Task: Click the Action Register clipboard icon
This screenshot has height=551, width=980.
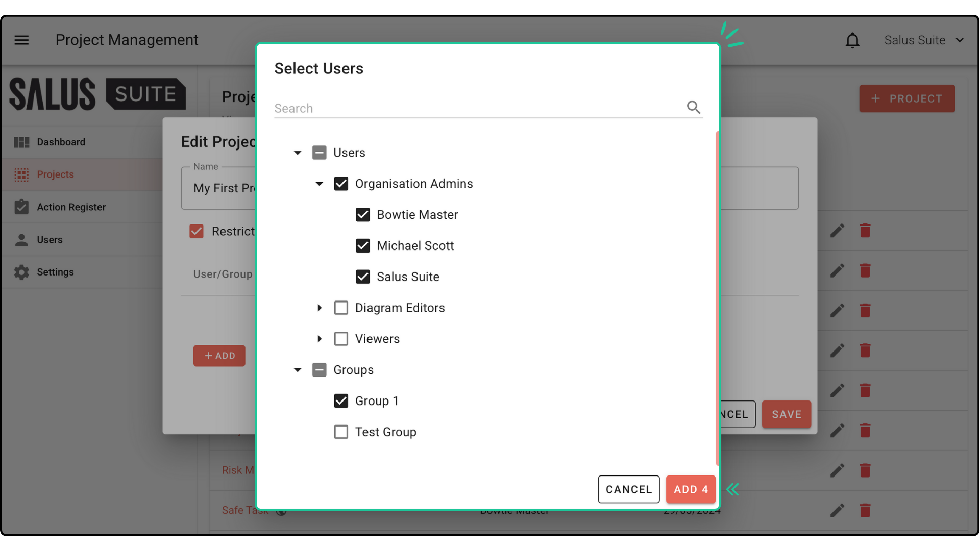Action: (21, 207)
